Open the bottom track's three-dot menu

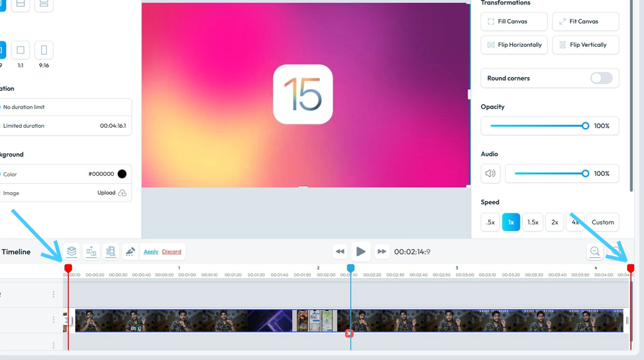coord(53,345)
